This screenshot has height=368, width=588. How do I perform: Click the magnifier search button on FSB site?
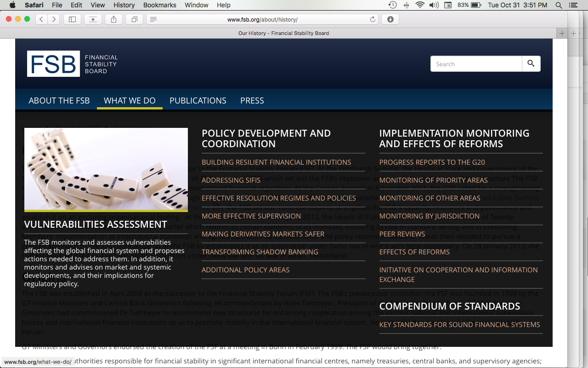pyautogui.click(x=531, y=64)
